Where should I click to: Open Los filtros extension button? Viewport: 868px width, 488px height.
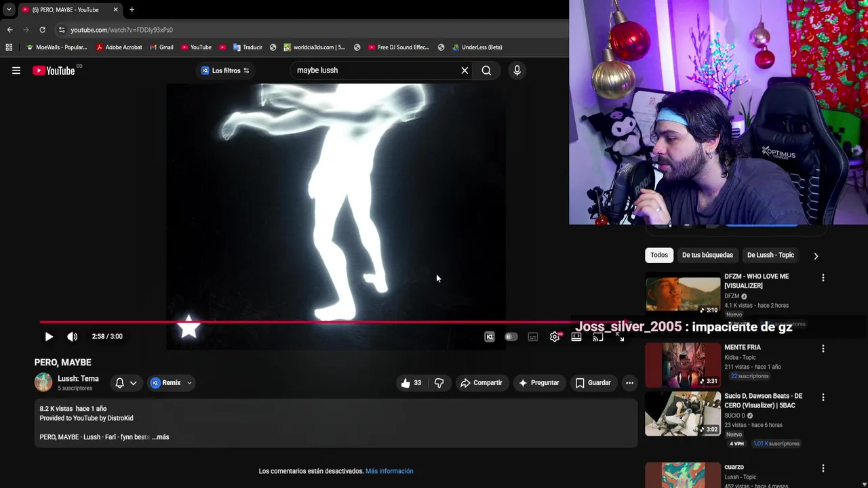click(x=225, y=70)
